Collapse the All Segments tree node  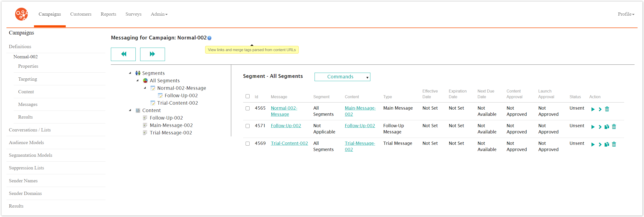click(x=137, y=81)
